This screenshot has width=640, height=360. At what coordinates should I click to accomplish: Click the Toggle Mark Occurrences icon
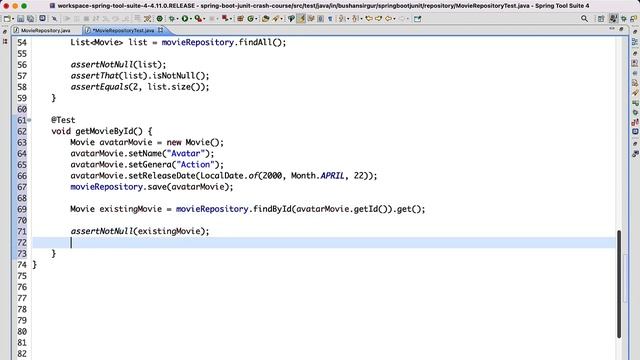click(x=291, y=19)
